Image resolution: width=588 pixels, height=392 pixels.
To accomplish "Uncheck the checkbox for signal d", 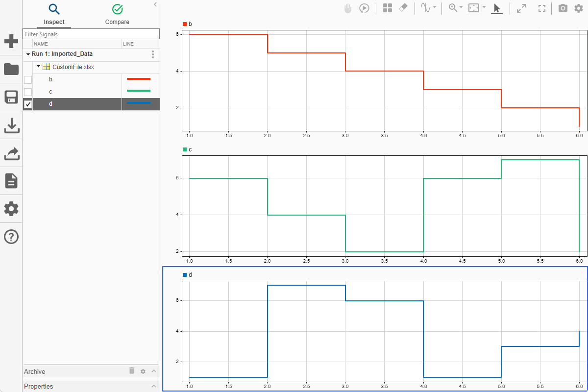I will click(28, 104).
